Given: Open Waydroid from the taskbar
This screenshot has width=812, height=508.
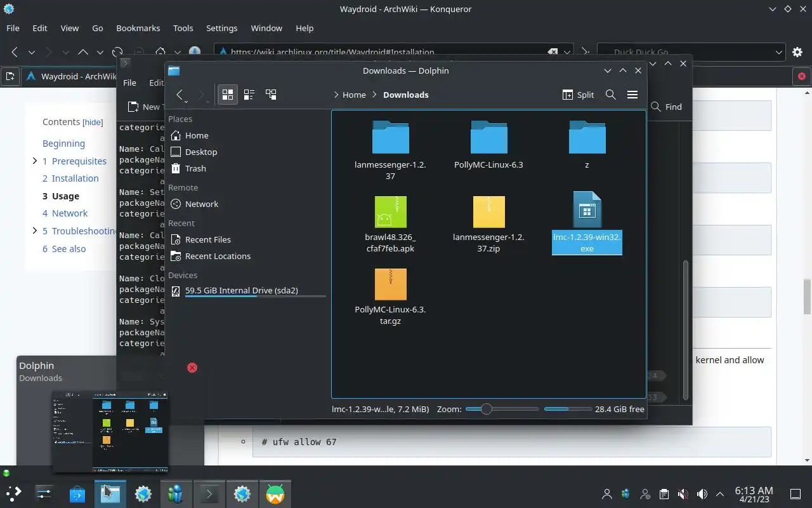Looking at the screenshot, I should [275, 493].
